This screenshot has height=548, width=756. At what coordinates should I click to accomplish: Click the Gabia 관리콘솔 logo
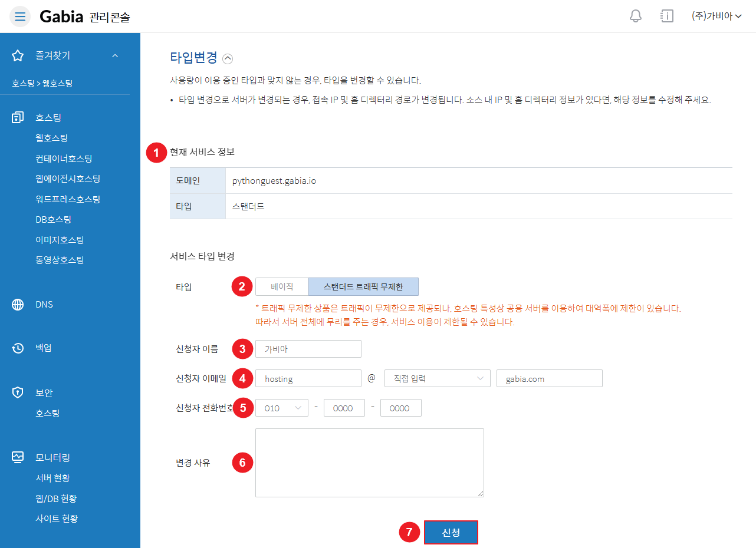85,16
